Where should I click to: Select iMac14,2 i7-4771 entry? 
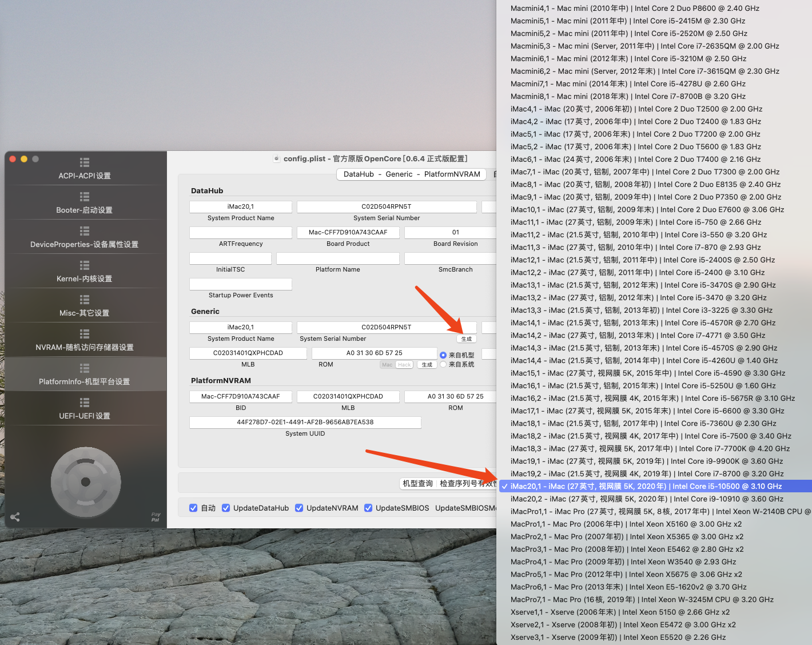pyautogui.click(x=654, y=335)
